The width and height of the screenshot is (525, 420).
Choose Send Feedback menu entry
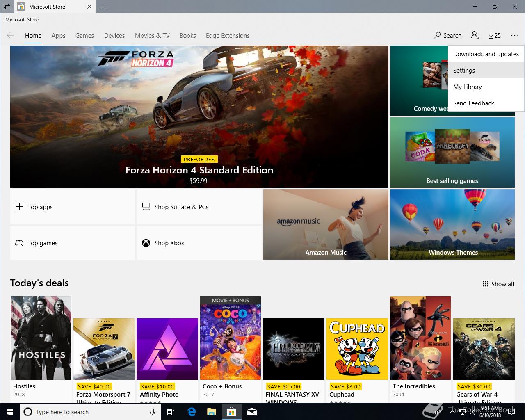click(x=486, y=103)
